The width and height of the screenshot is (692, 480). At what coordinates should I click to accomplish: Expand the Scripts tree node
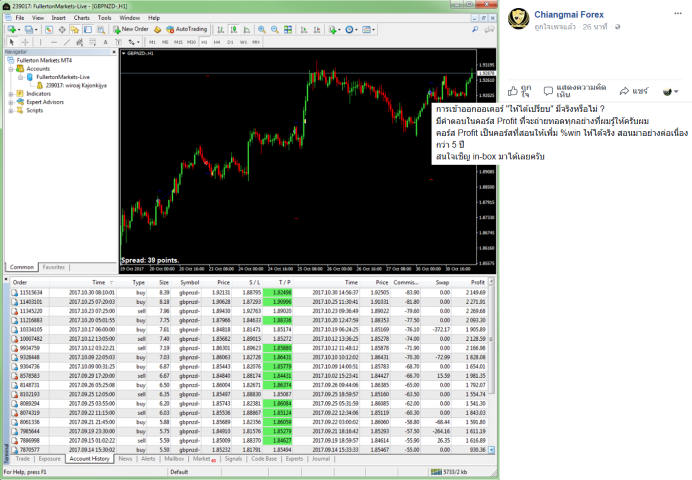click(11, 111)
